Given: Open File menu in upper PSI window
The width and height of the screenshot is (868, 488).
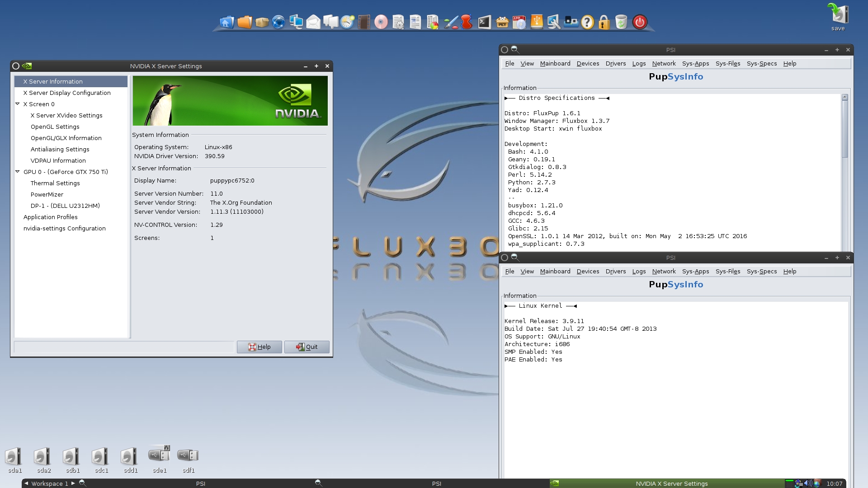Looking at the screenshot, I should coord(509,63).
